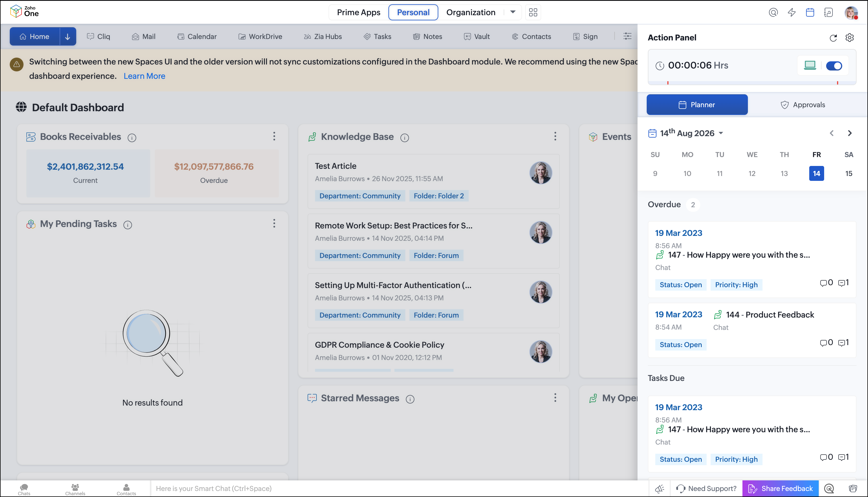The image size is (868, 497).
Task: Open Contacts in bottom bar
Action: [x=126, y=489]
